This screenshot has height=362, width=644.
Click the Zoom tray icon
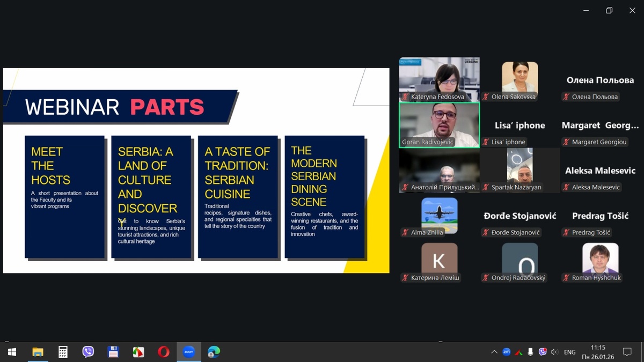pos(506,352)
